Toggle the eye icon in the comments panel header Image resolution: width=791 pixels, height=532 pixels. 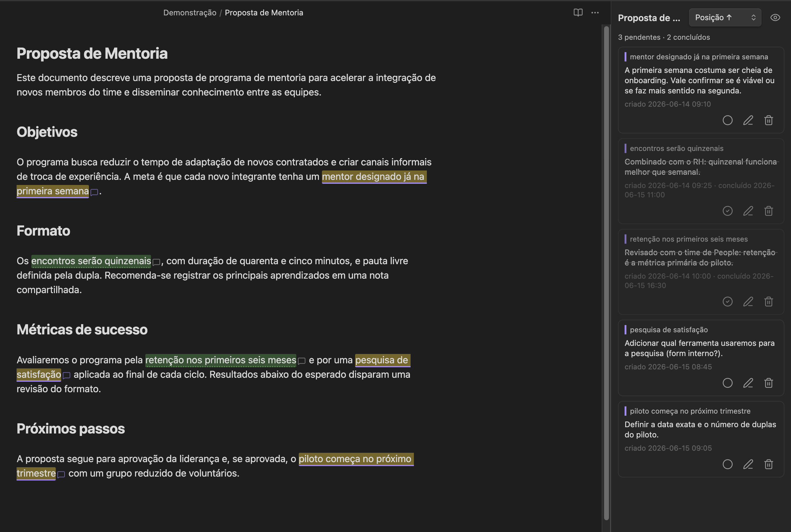(775, 17)
